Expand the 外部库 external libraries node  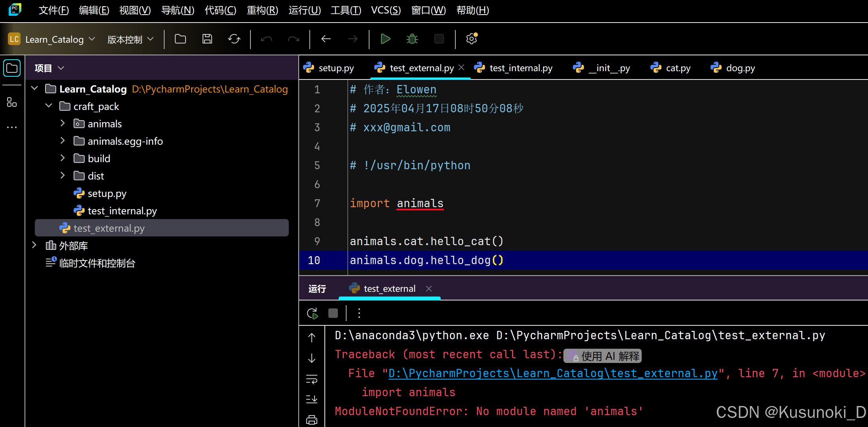click(34, 246)
